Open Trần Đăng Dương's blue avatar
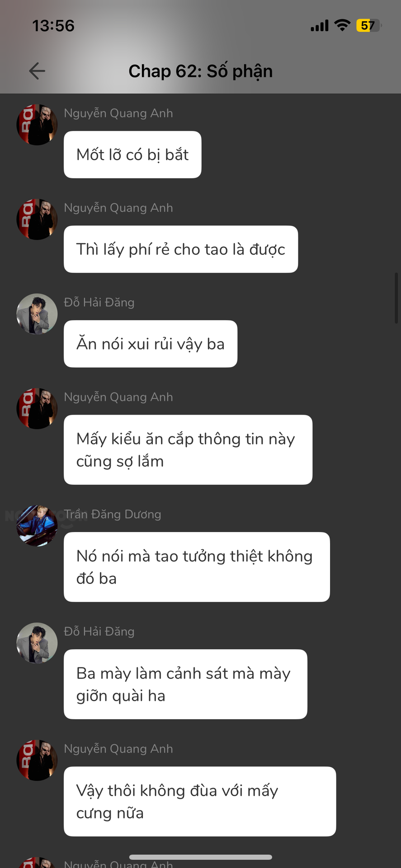 [x=37, y=526]
